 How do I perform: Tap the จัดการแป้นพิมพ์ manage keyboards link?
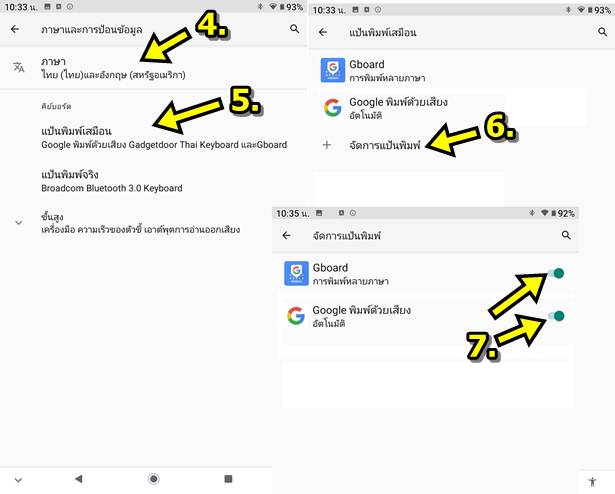point(384,146)
